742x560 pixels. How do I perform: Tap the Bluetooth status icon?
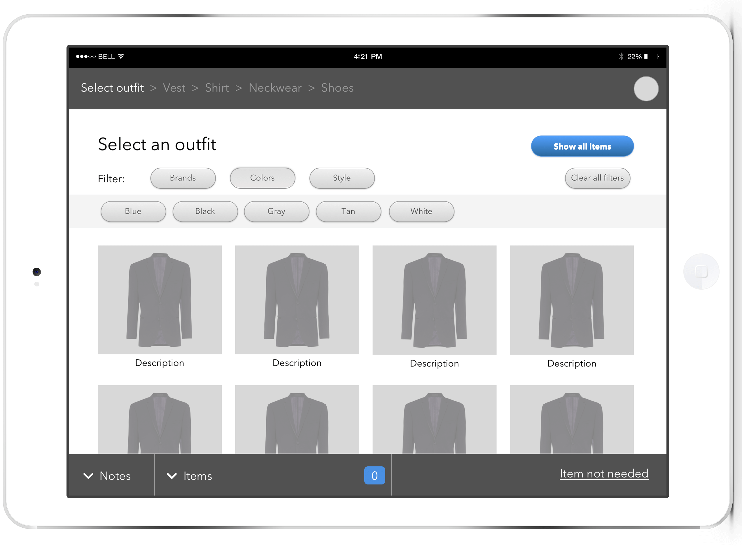pos(621,56)
